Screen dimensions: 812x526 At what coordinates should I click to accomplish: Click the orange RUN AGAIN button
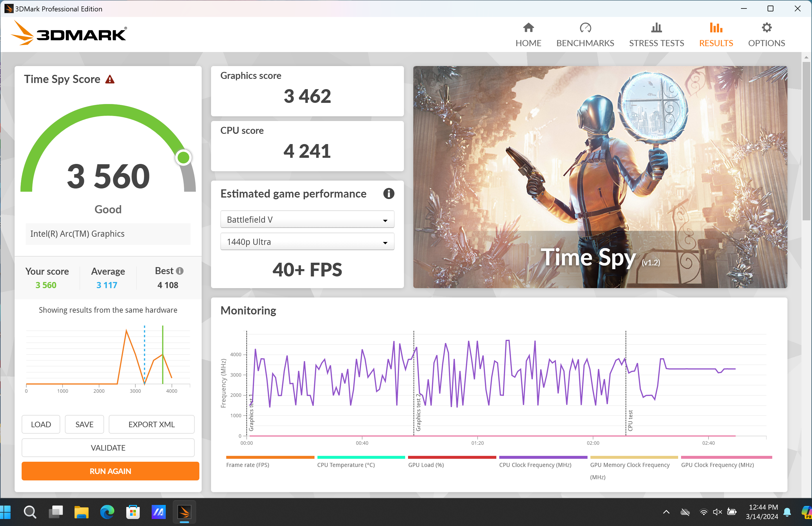click(110, 471)
